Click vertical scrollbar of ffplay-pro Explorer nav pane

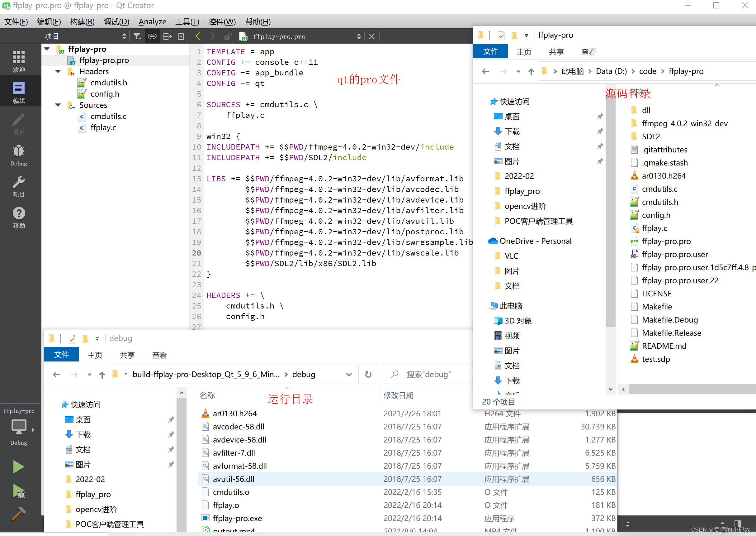click(x=611, y=211)
